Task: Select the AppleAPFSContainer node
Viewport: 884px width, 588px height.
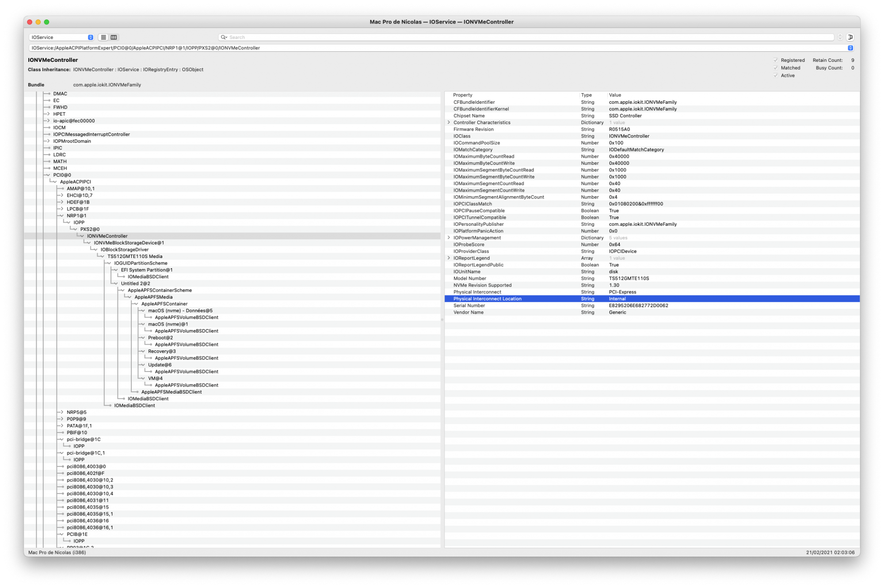Action: pos(164,304)
